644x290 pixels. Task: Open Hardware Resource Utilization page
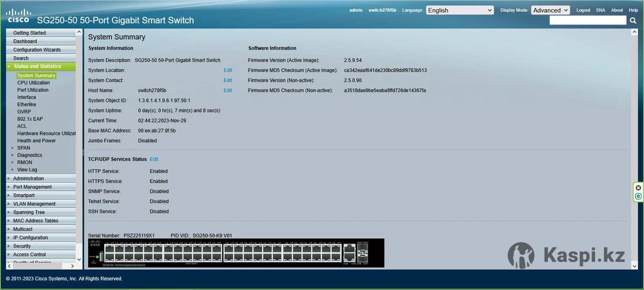pyautogui.click(x=46, y=133)
